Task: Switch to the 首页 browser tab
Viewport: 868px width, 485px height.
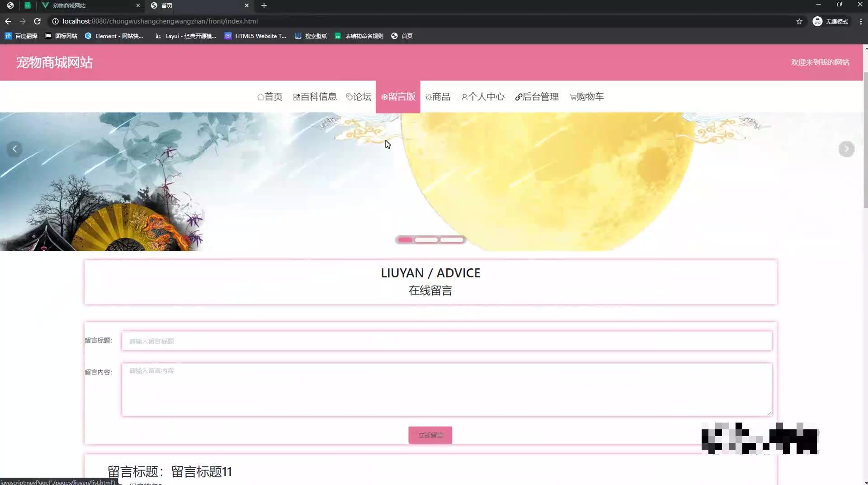Action: coord(199,5)
